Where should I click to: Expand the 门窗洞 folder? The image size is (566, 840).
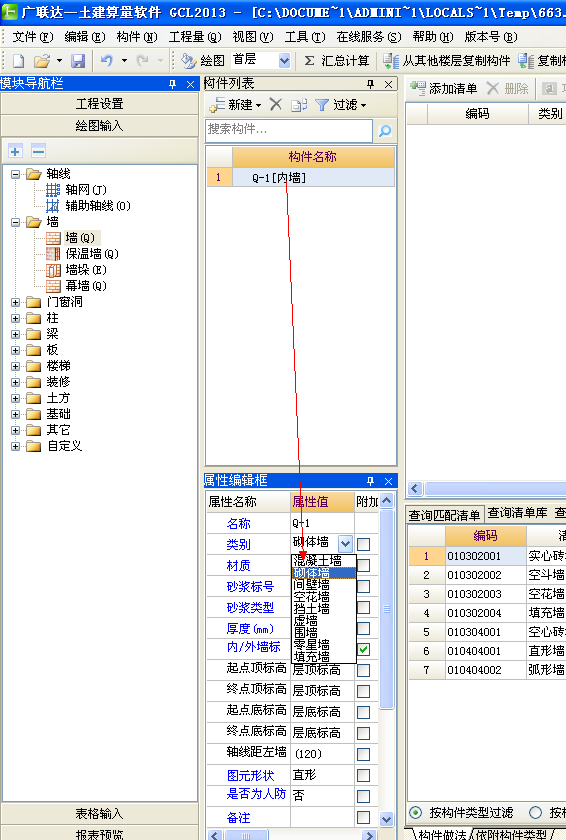click(x=16, y=302)
